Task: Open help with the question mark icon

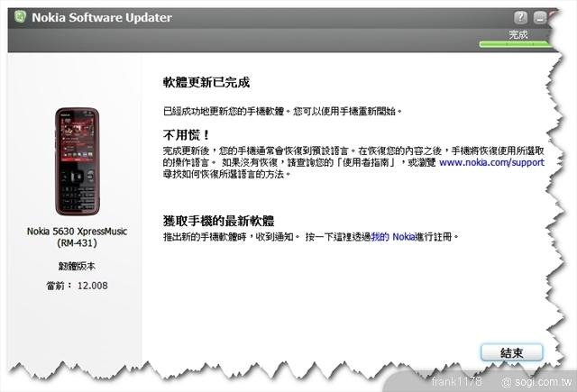Action: [520, 17]
